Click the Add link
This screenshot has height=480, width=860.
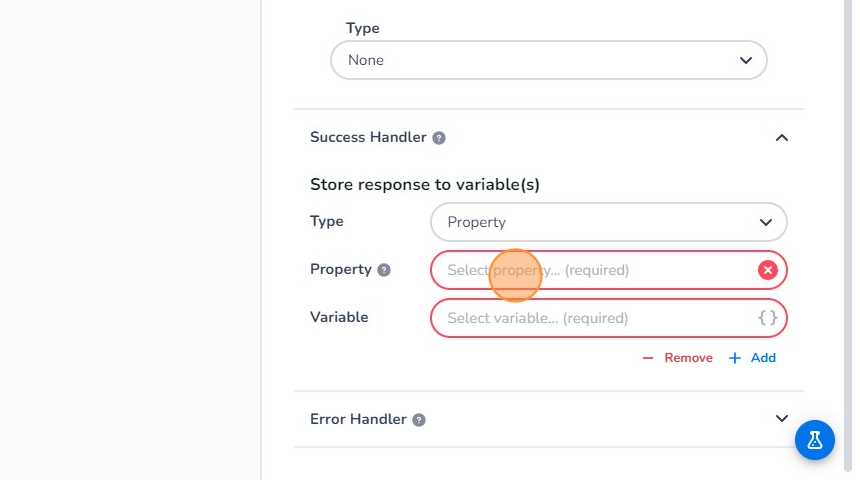point(763,358)
